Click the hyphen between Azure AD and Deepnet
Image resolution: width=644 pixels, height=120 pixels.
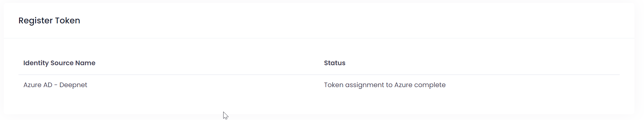click(56, 85)
